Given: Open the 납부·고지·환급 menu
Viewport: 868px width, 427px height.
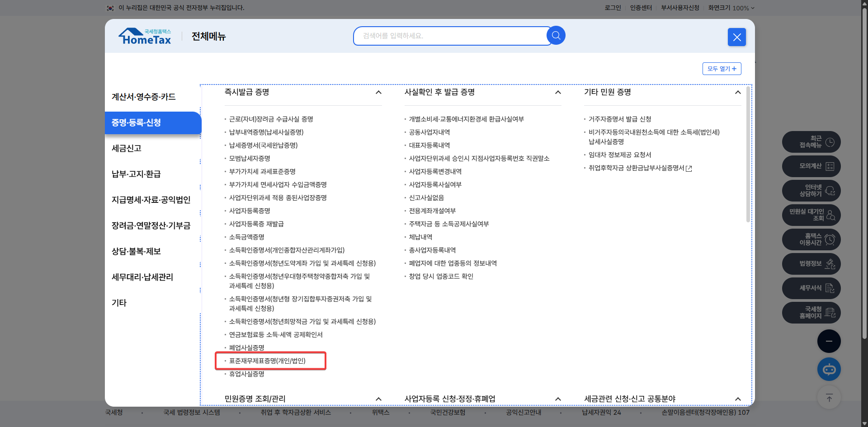Looking at the screenshot, I should point(137,174).
